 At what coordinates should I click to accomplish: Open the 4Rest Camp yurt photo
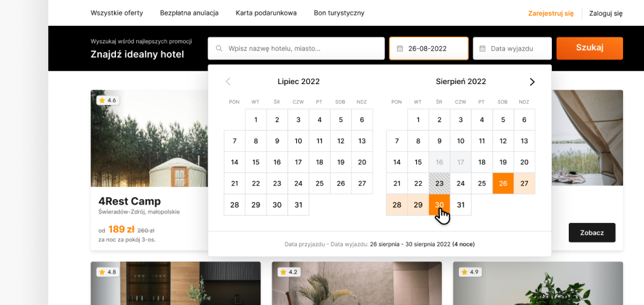point(149,138)
